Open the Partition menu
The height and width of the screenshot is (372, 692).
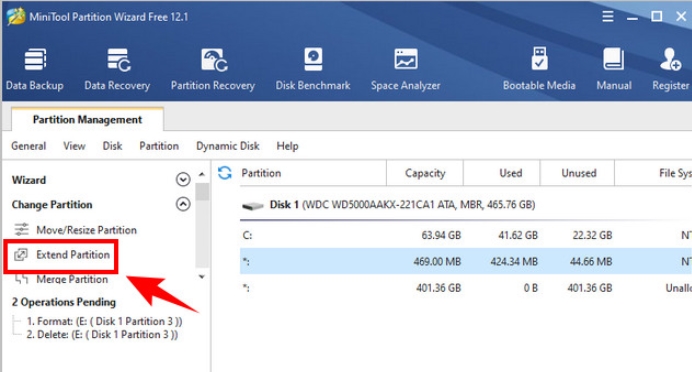pos(159,146)
